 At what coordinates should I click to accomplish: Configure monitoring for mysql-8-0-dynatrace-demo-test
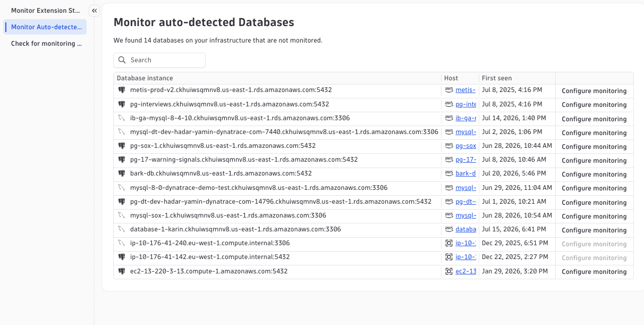click(594, 188)
